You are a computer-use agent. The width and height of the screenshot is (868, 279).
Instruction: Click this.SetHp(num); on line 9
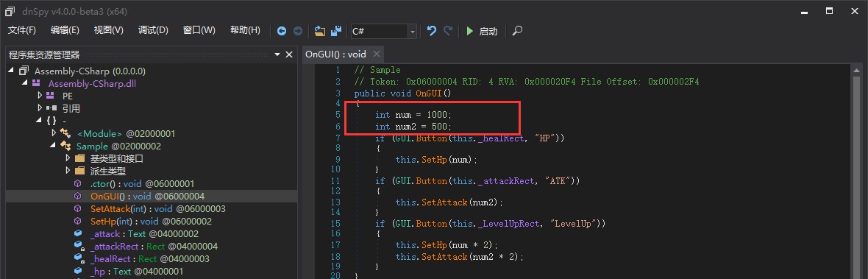coord(436,160)
